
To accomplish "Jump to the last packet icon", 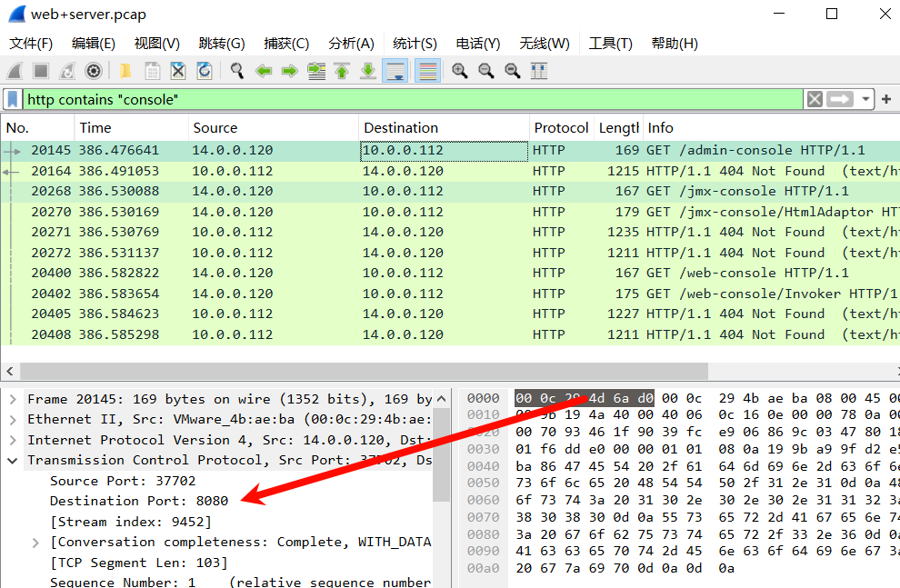I will tap(368, 71).
